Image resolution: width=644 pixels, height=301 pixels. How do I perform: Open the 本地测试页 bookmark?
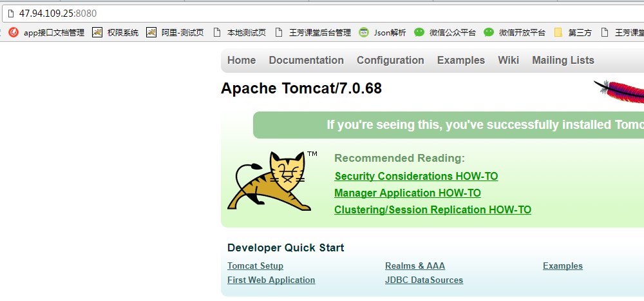tap(240, 33)
